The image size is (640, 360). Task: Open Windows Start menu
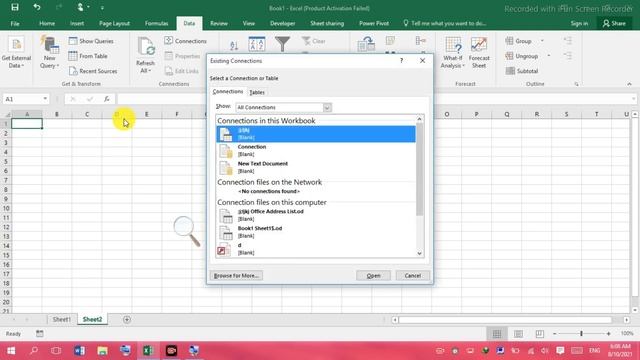(x=11, y=351)
